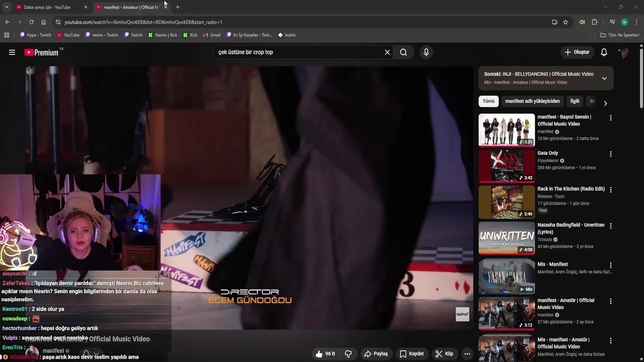Clear the search box text
Image resolution: width=644 pixels, height=362 pixels.
pos(387,52)
